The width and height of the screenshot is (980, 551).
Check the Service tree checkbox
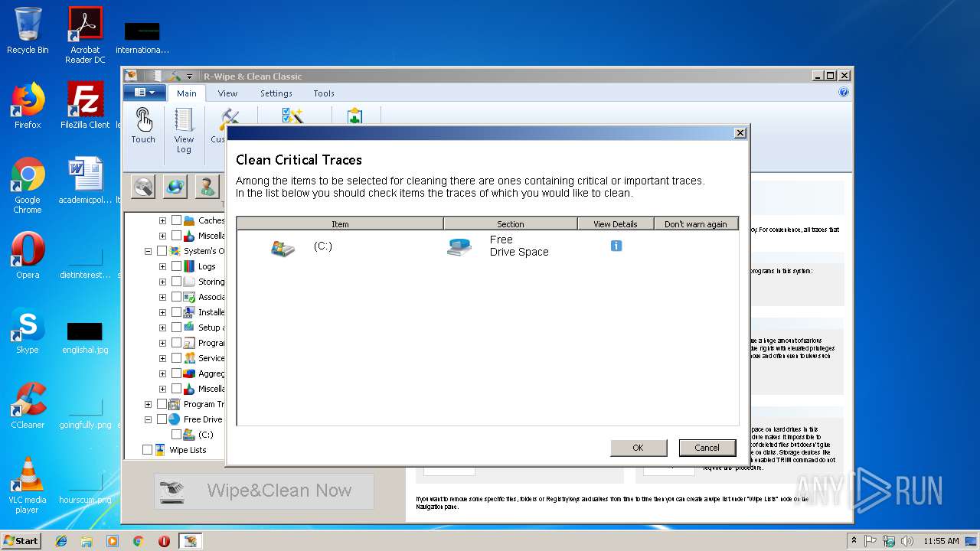point(176,358)
